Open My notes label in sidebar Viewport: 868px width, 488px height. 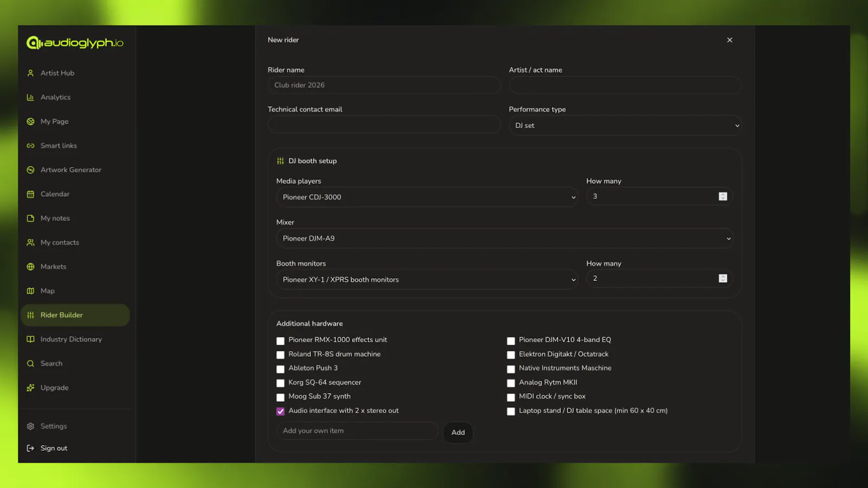click(55, 219)
